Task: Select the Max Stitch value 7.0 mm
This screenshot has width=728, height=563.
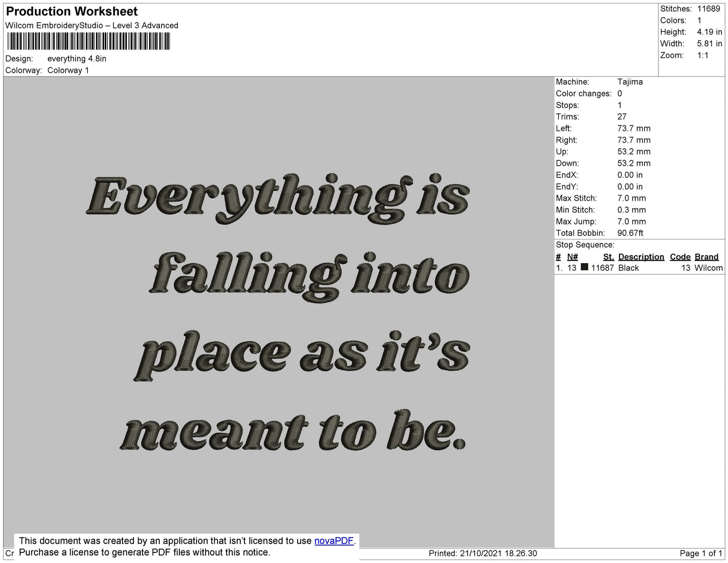Action: pyautogui.click(x=631, y=198)
